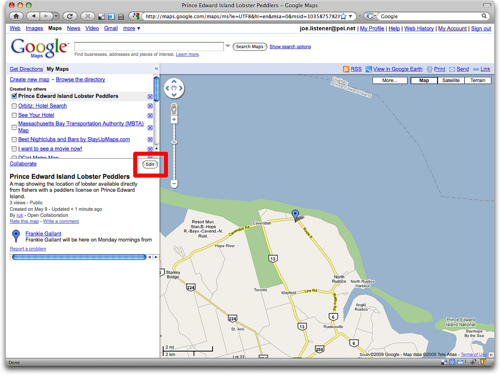Expand the 'more' dropdown in top navigation
This screenshot has width=500, height=375.
pos(131,28)
